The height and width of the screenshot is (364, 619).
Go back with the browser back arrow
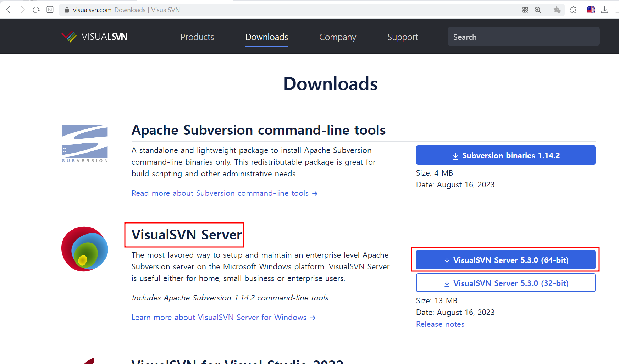click(9, 10)
